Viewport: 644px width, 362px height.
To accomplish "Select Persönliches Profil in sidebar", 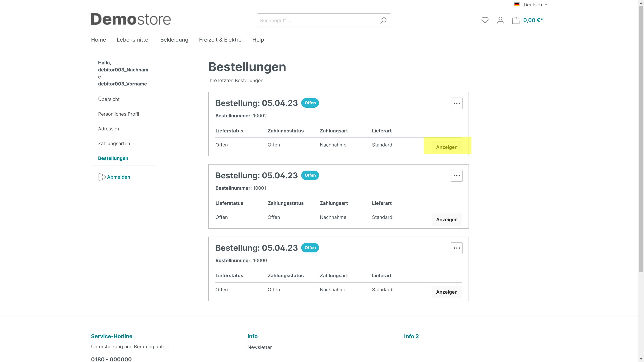I will tap(118, 114).
